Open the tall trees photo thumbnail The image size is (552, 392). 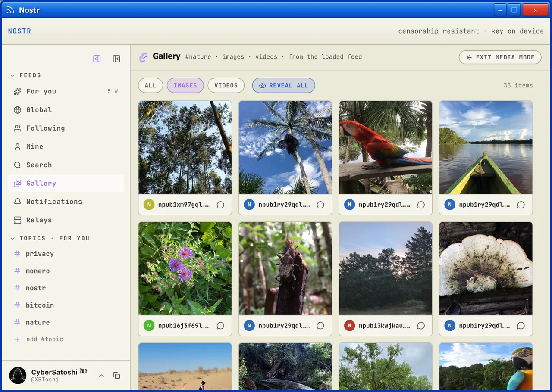(x=185, y=147)
